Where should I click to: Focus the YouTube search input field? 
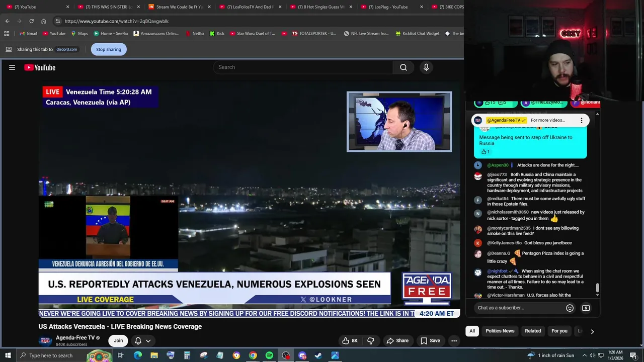pyautogui.click(x=303, y=67)
